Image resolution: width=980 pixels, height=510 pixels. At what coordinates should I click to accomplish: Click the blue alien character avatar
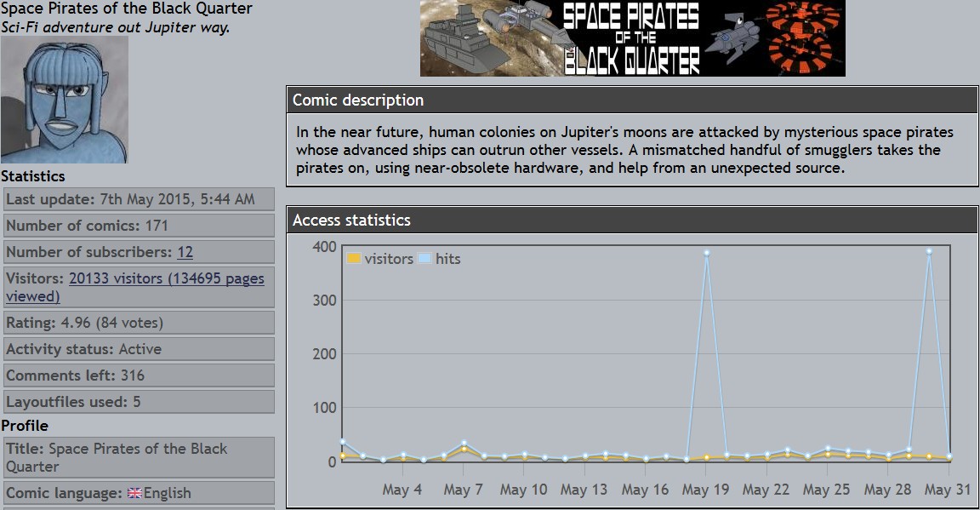(65, 100)
